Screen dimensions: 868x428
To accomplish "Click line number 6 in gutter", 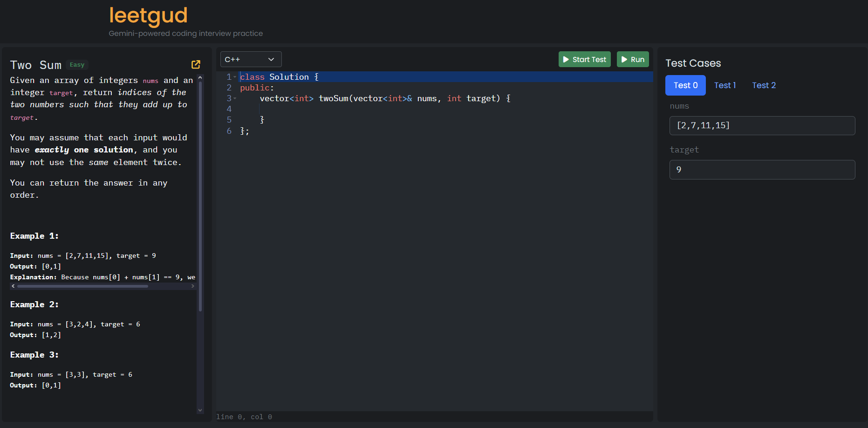I will [229, 131].
